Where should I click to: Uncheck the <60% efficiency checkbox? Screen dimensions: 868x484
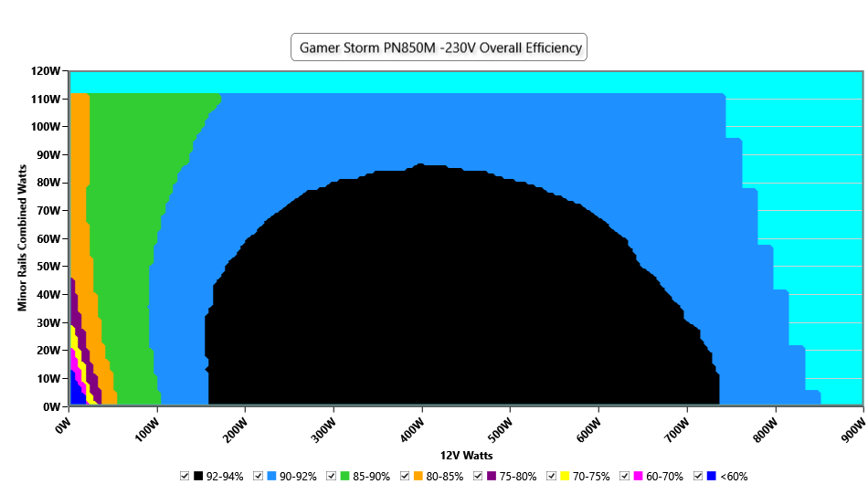click(x=699, y=476)
